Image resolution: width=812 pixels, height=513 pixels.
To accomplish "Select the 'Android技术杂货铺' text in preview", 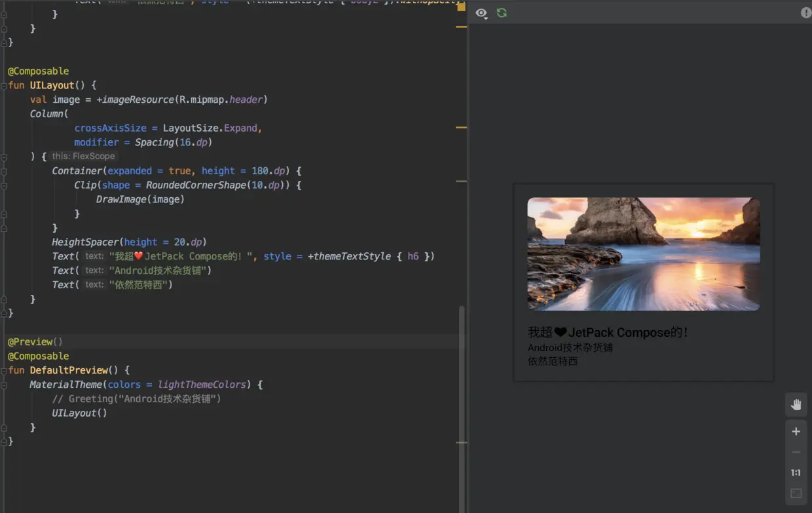I will coord(570,348).
